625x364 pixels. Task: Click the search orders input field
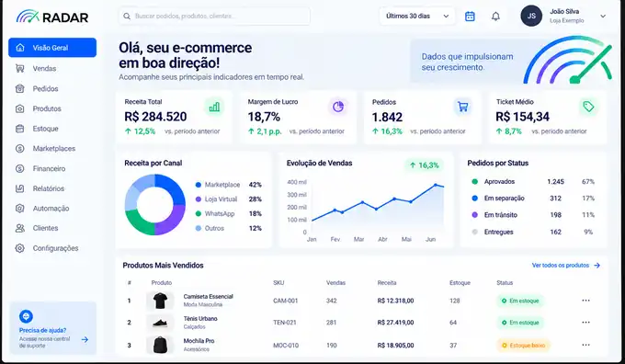pos(214,17)
